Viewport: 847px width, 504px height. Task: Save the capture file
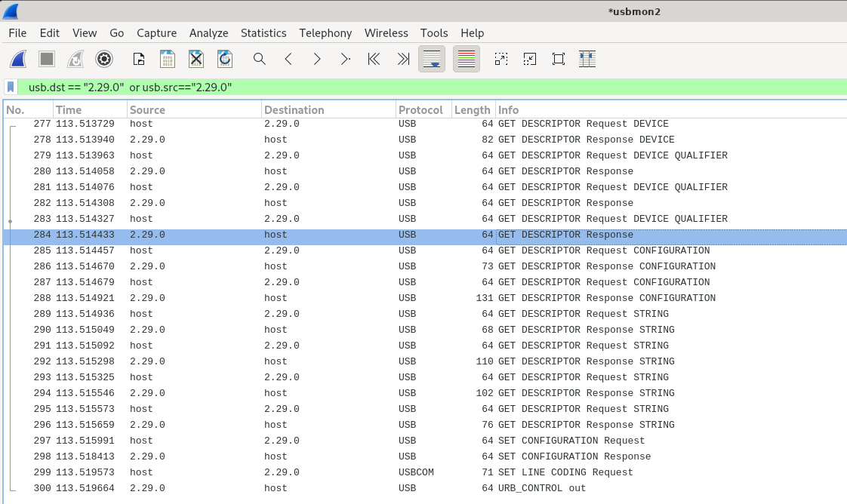168,59
